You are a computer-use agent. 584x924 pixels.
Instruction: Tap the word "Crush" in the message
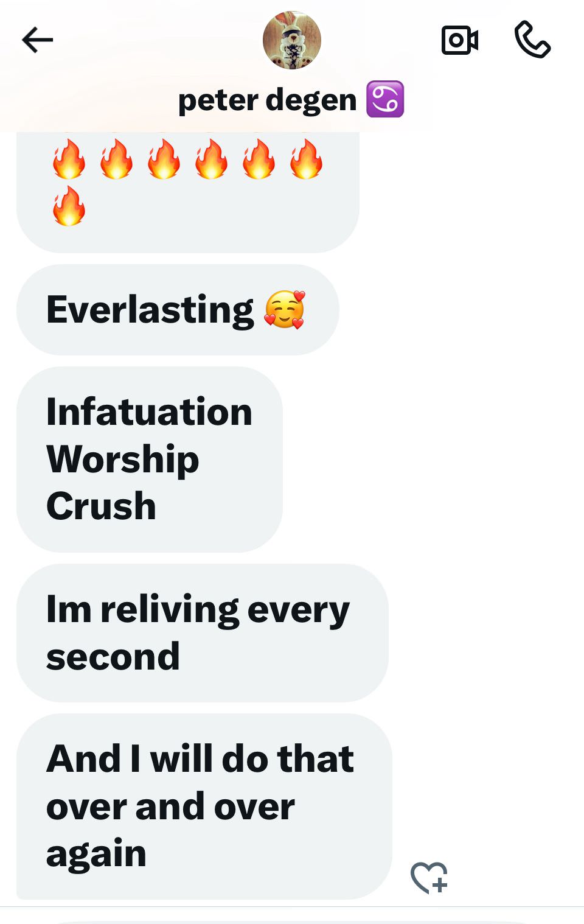click(x=101, y=506)
